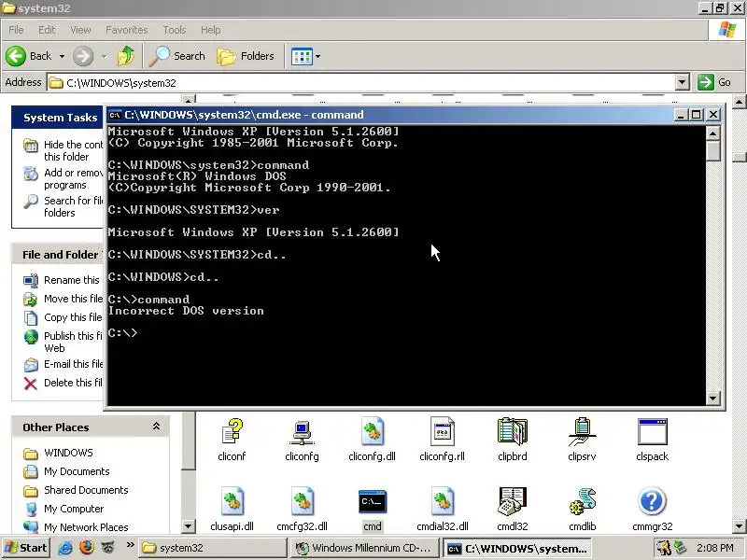Open the Start menu
Viewport: 747px width, 560px height.
[x=25, y=548]
